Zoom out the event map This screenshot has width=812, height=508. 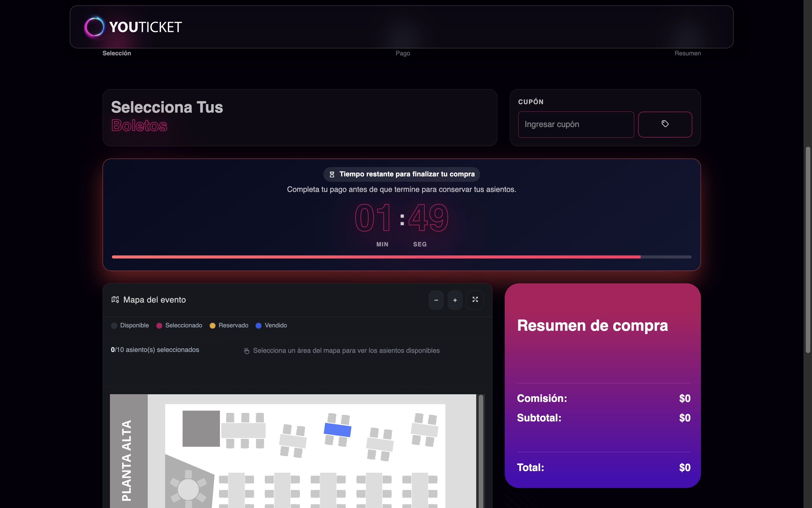436,300
